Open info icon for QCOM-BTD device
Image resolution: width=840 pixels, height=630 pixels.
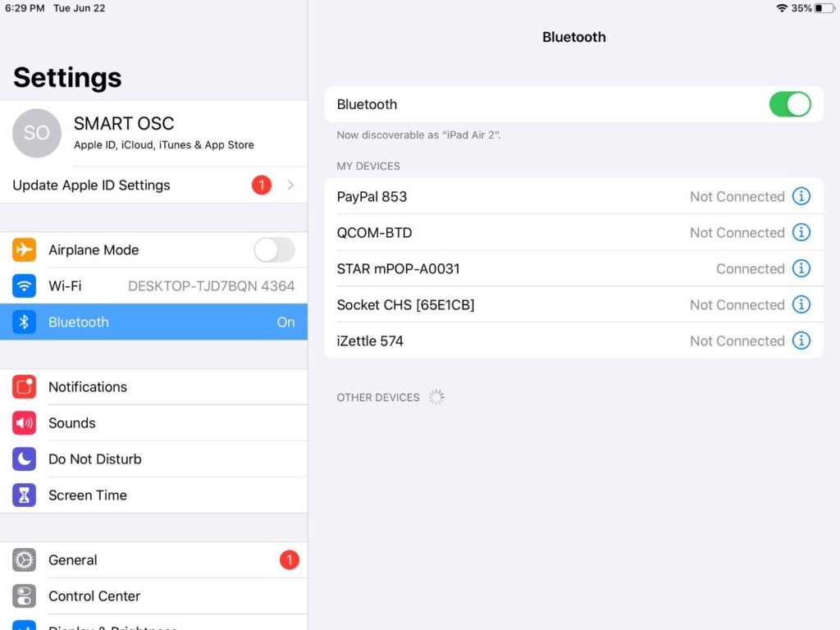(x=801, y=233)
